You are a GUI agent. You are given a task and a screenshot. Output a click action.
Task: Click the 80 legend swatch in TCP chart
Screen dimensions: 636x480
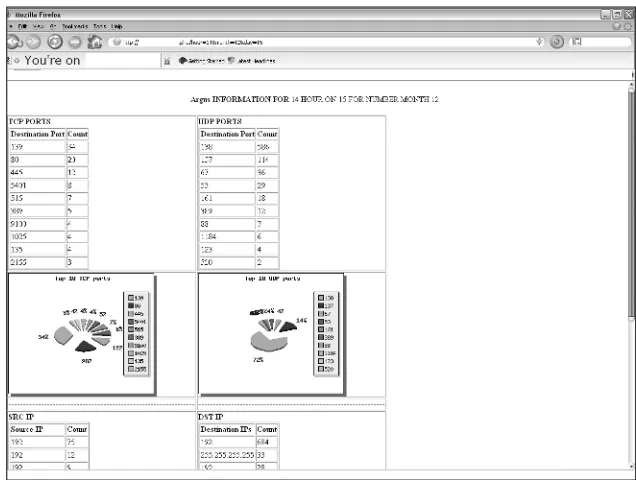pos(131,306)
